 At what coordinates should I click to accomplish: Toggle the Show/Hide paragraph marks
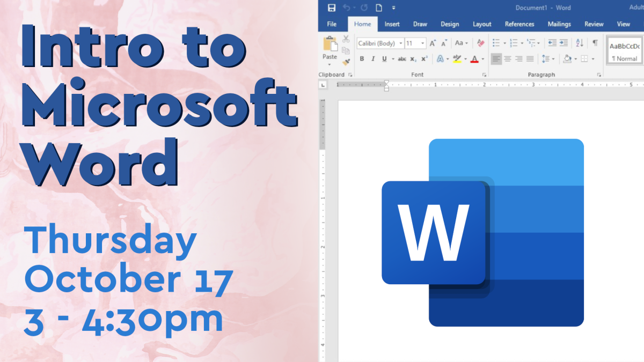click(x=595, y=42)
